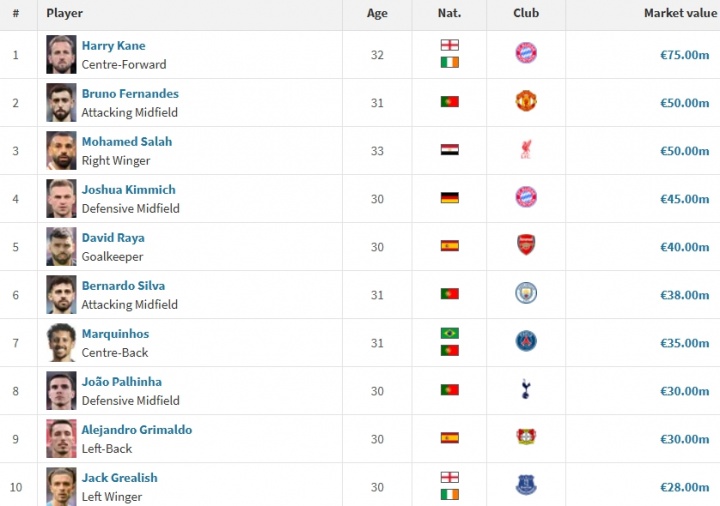Click David Raya's portrait thumbnail
Screen dimensions: 720x506
point(61,246)
